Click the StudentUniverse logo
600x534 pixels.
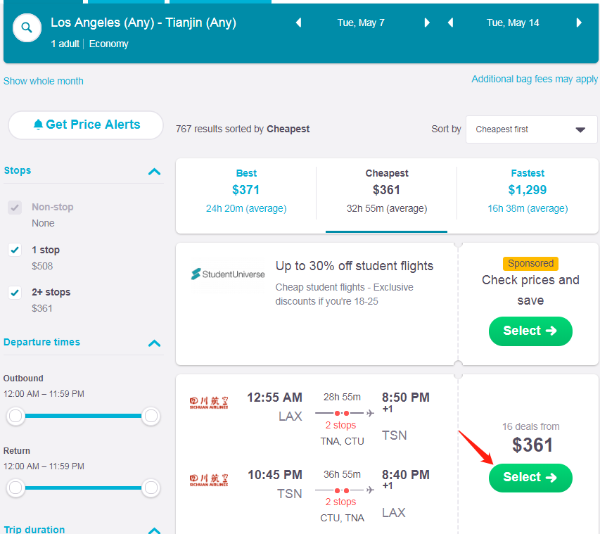225,274
